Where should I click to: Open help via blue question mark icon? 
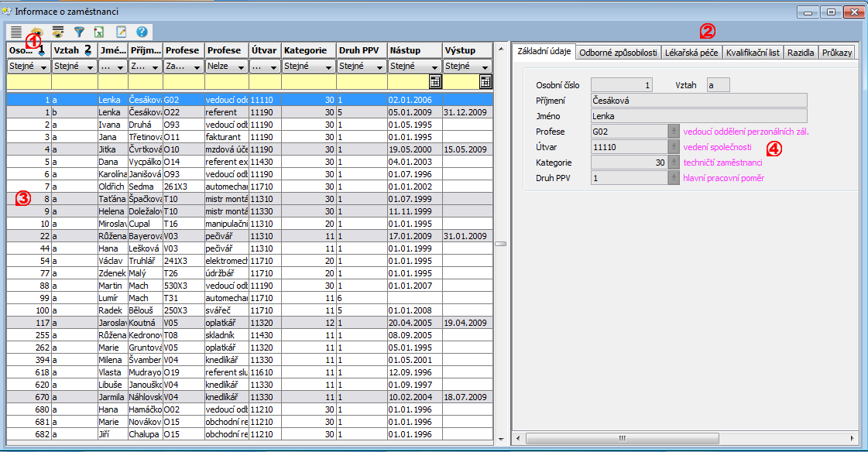[x=142, y=32]
